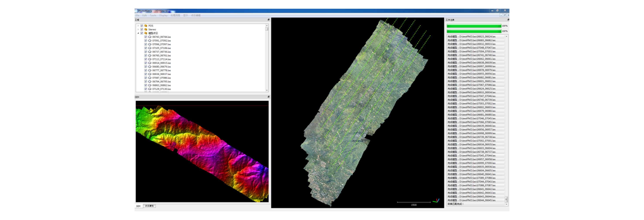Image resolution: width=644 pixels, height=220 pixels.
Task: Expand the Stereo tree node
Action: coord(138,29)
